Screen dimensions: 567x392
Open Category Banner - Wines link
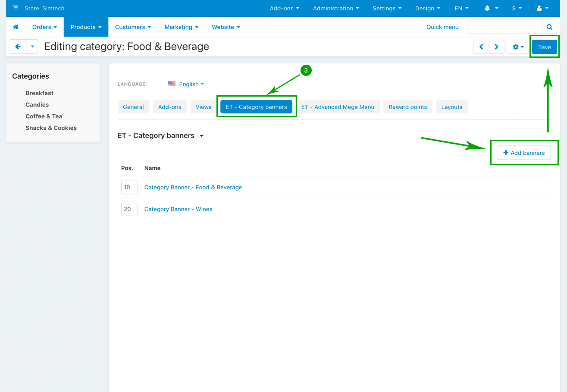pyautogui.click(x=178, y=209)
